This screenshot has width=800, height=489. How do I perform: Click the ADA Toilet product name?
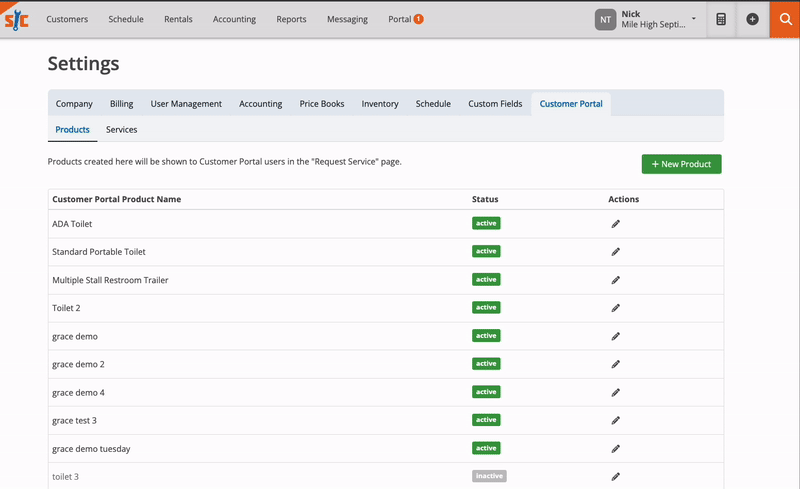click(x=72, y=224)
